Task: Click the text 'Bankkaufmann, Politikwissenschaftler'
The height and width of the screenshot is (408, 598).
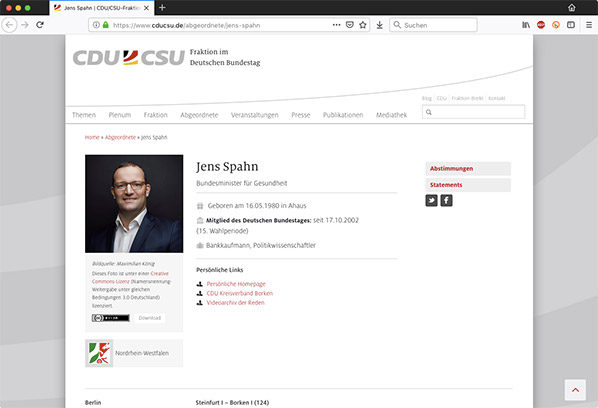Action: [261, 245]
